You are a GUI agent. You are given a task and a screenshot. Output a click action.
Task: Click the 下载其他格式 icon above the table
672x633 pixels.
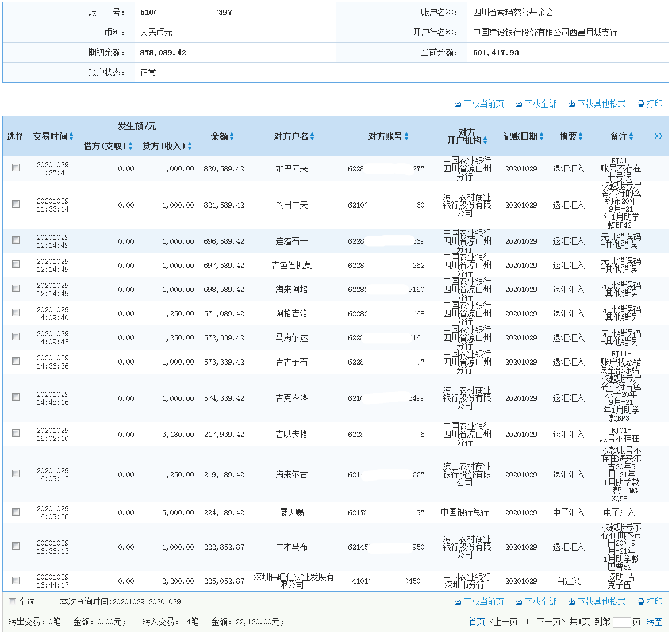coord(573,103)
